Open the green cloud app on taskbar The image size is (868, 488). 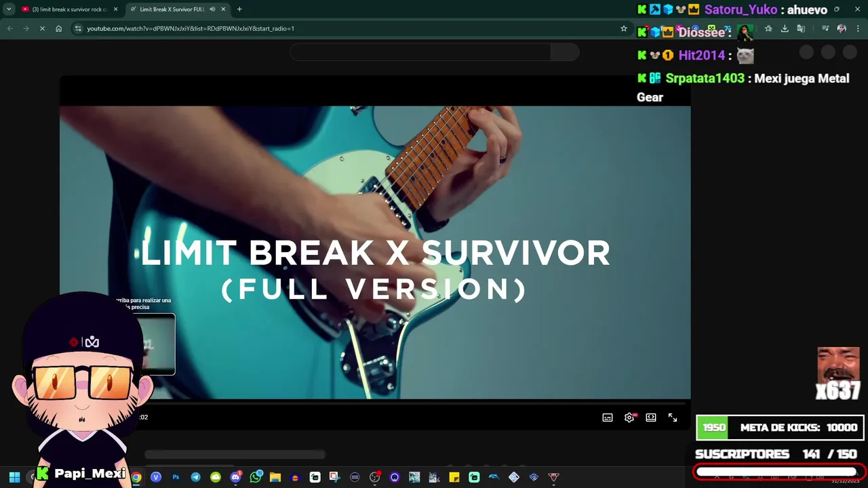coord(216,477)
